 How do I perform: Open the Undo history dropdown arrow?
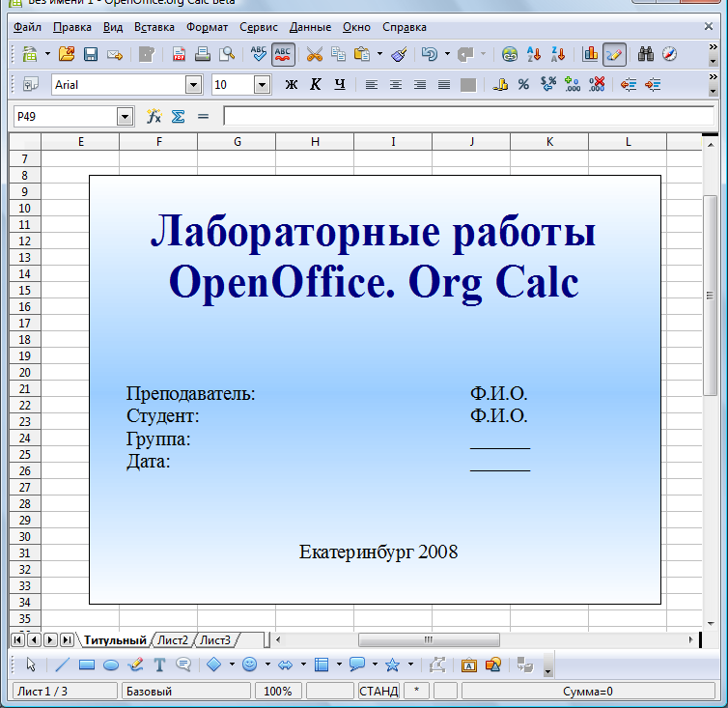pyautogui.click(x=448, y=54)
